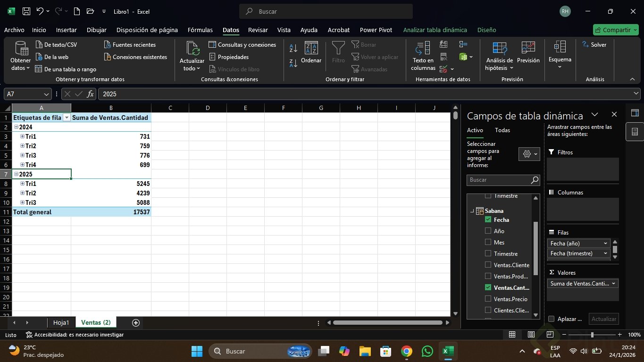Open Chrome from the taskbar
The width and height of the screenshot is (644, 362).
click(x=406, y=351)
